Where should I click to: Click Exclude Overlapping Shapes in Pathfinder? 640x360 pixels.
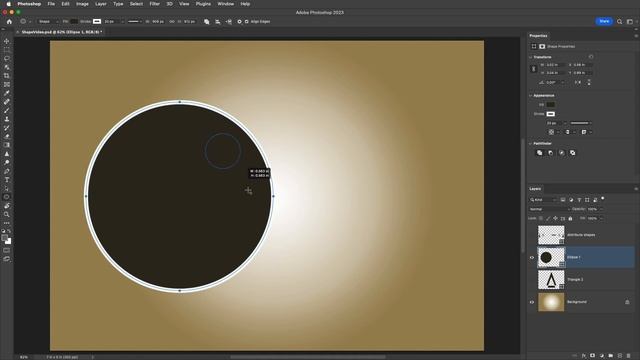(572, 153)
